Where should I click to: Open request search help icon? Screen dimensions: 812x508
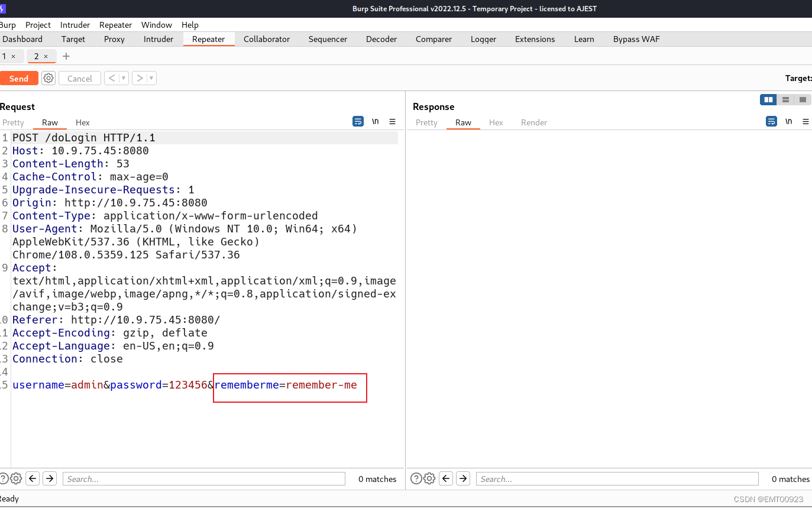point(4,478)
